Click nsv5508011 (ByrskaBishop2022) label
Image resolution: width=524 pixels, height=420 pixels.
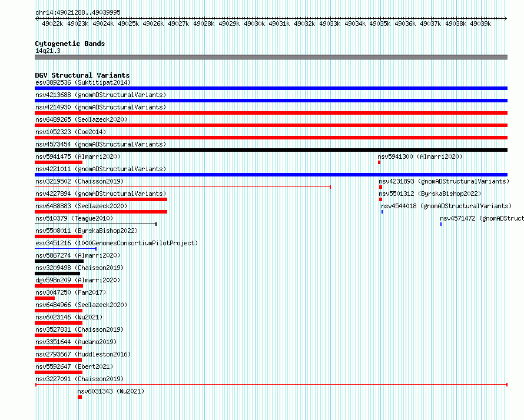click(x=87, y=231)
